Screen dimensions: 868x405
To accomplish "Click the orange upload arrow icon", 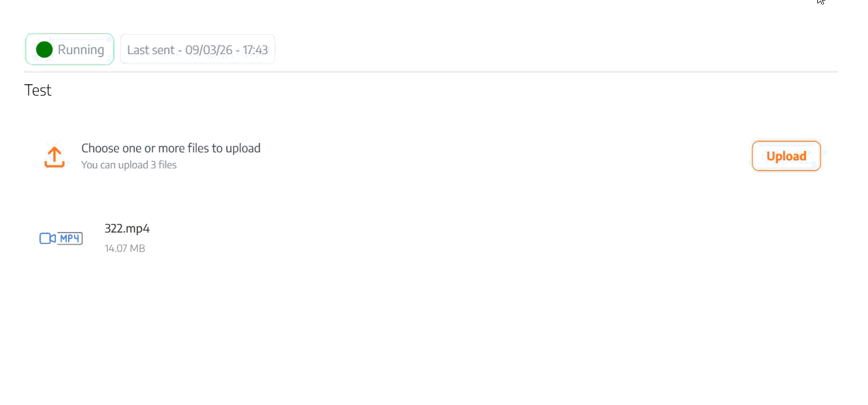I will click(54, 157).
